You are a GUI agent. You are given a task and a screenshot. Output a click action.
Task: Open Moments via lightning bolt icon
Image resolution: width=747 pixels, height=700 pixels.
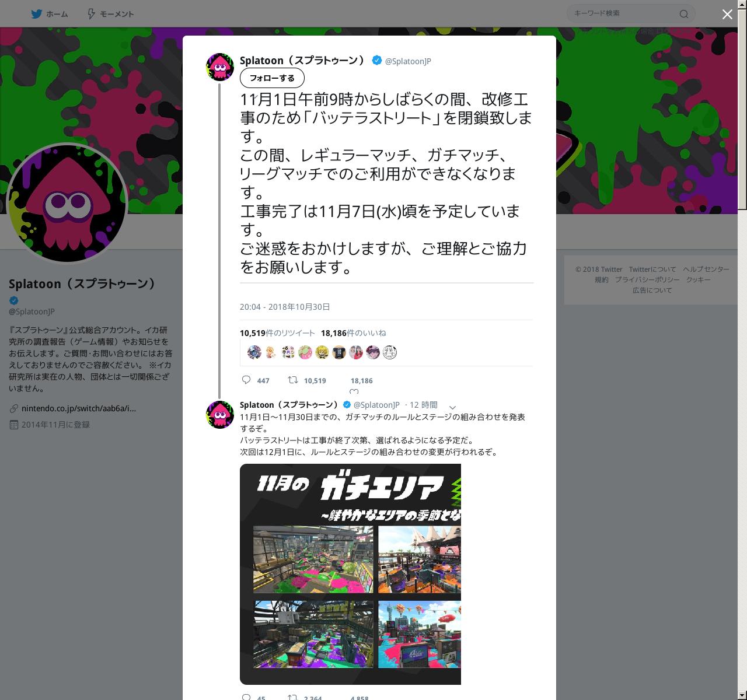click(x=91, y=14)
